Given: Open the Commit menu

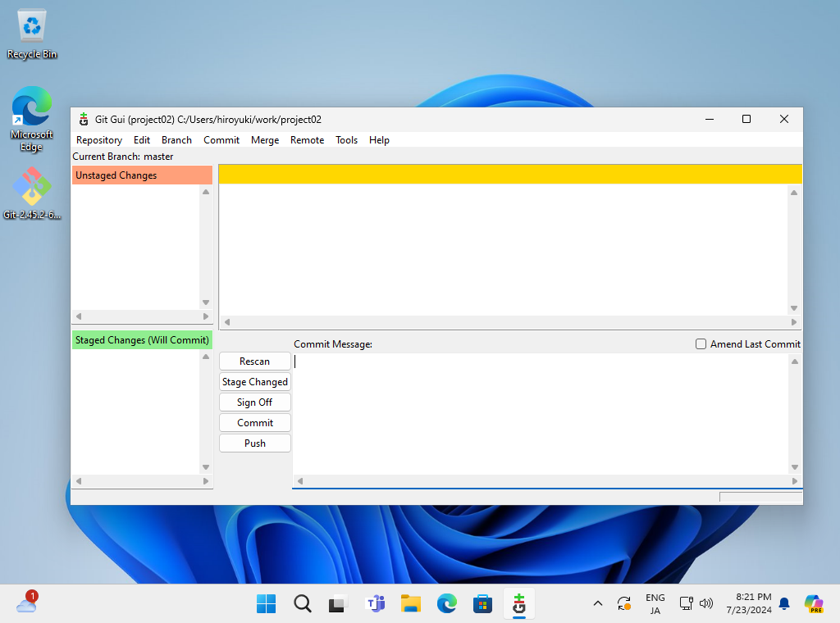Looking at the screenshot, I should 221,139.
